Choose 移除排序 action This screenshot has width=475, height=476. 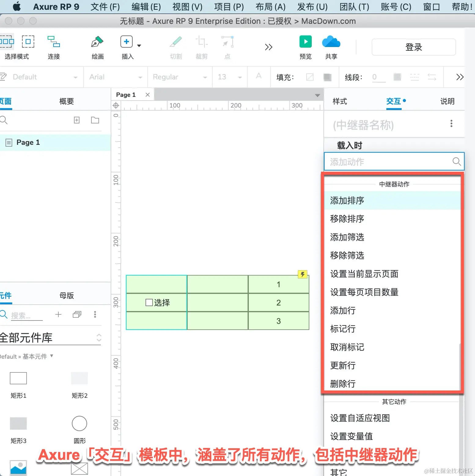click(392, 219)
